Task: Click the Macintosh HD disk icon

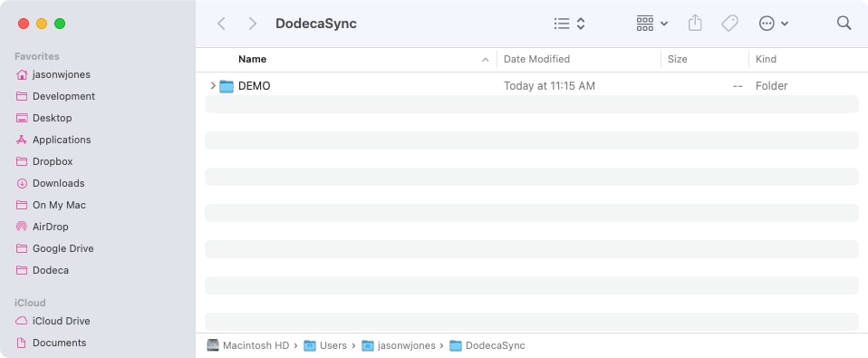Action: (213, 346)
